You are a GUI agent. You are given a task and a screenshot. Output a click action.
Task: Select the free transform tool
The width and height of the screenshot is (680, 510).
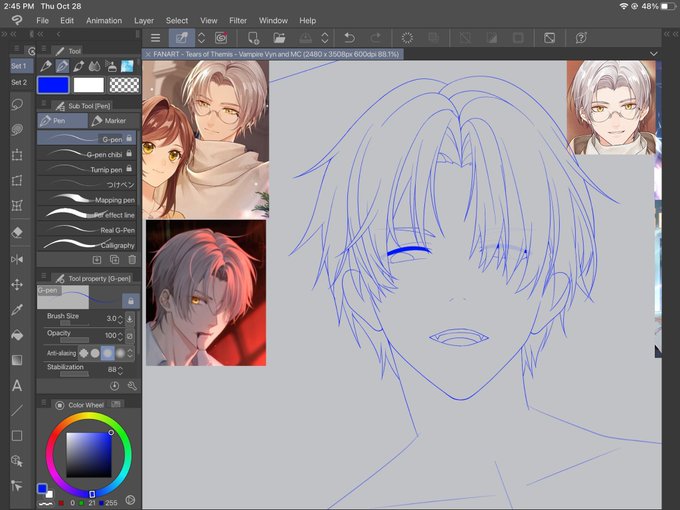[17, 180]
